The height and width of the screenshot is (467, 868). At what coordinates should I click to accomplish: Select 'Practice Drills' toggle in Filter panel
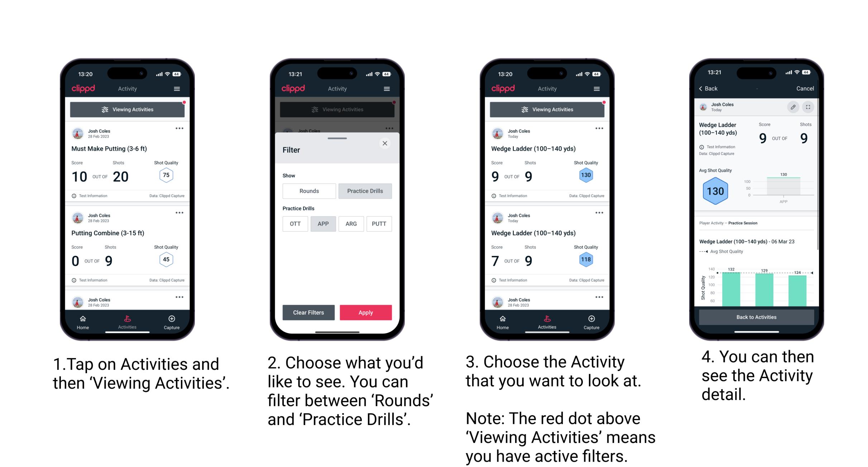365,191
